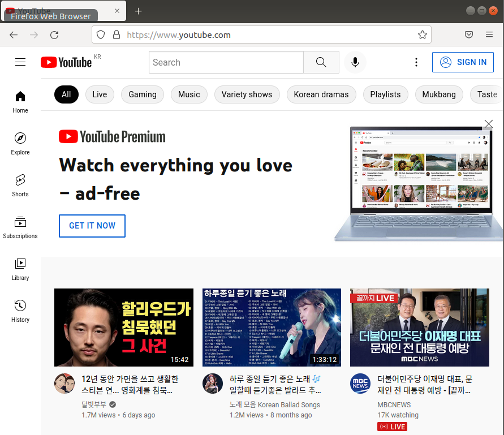Image resolution: width=504 pixels, height=435 pixels.
Task: Dismiss the YouTube Premium banner
Action: (489, 124)
